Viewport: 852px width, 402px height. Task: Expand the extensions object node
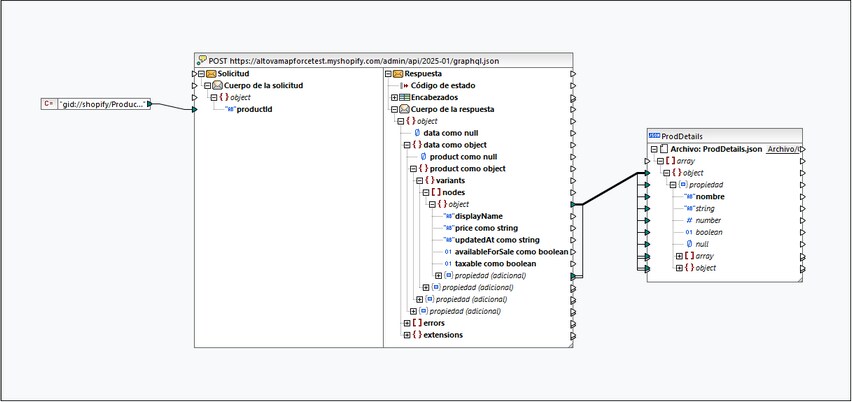click(407, 335)
